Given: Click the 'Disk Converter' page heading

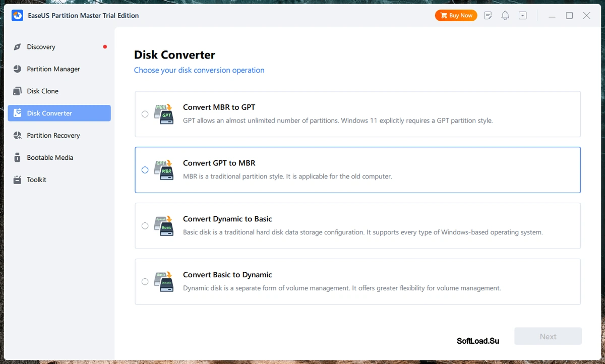Looking at the screenshot, I should click(174, 55).
